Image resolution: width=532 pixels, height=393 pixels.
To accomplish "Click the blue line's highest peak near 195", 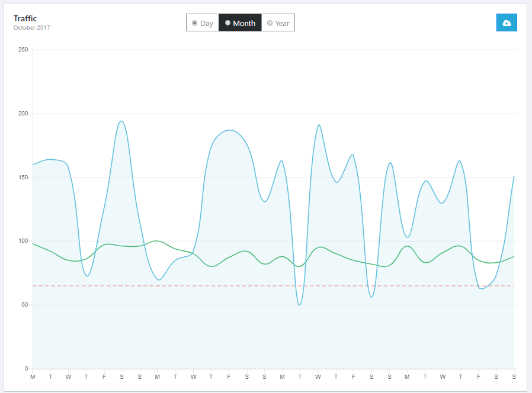I will coord(121,121).
